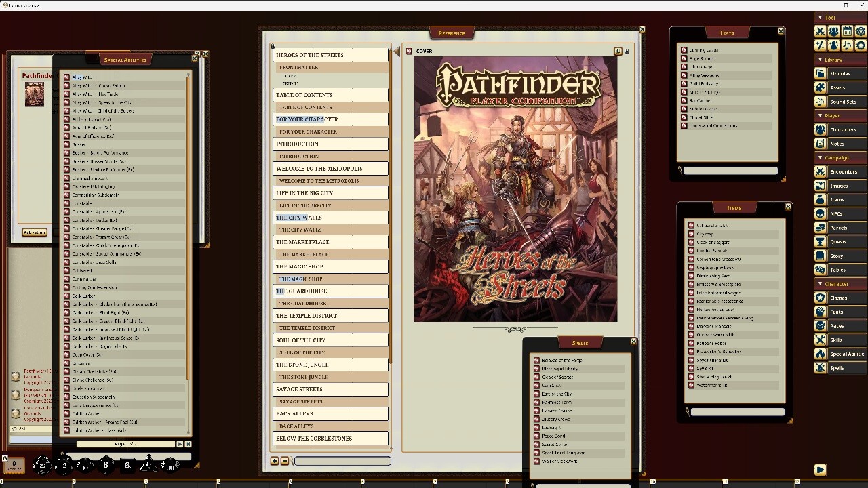
Task: Open the NPCs list
Action: [x=843, y=213]
